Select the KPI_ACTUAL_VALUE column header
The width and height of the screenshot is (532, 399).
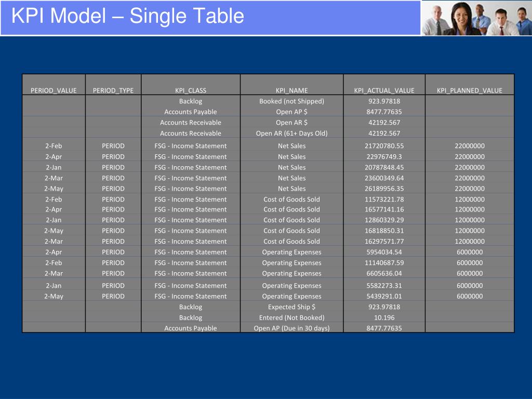(384, 90)
